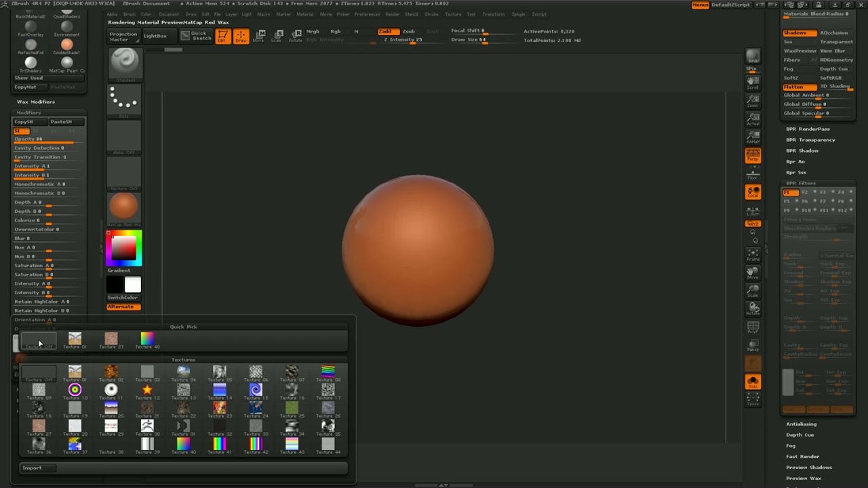Open LightBox browser

click(155, 36)
